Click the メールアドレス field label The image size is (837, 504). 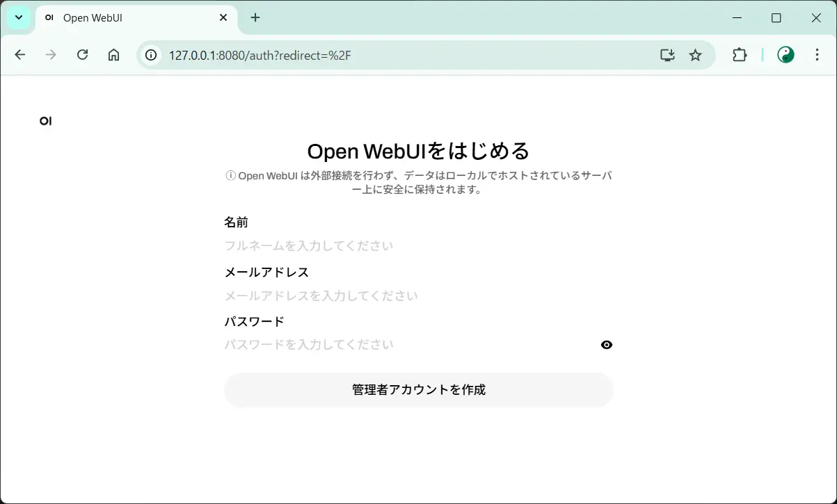pyautogui.click(x=266, y=272)
